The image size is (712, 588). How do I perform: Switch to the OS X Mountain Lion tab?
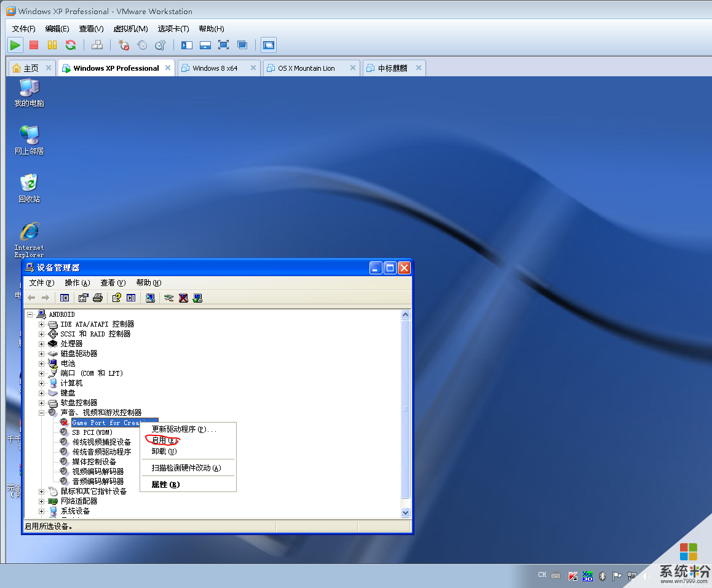(x=306, y=68)
